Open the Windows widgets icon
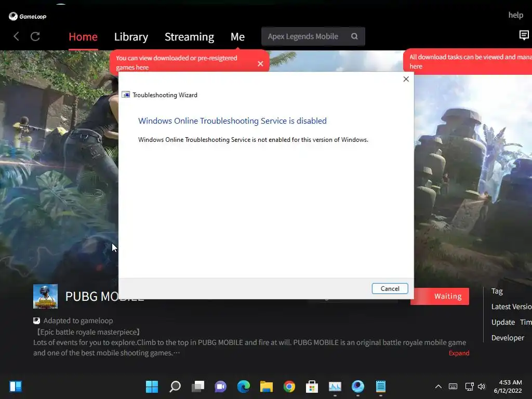This screenshot has width=532, height=399. (x=16, y=386)
